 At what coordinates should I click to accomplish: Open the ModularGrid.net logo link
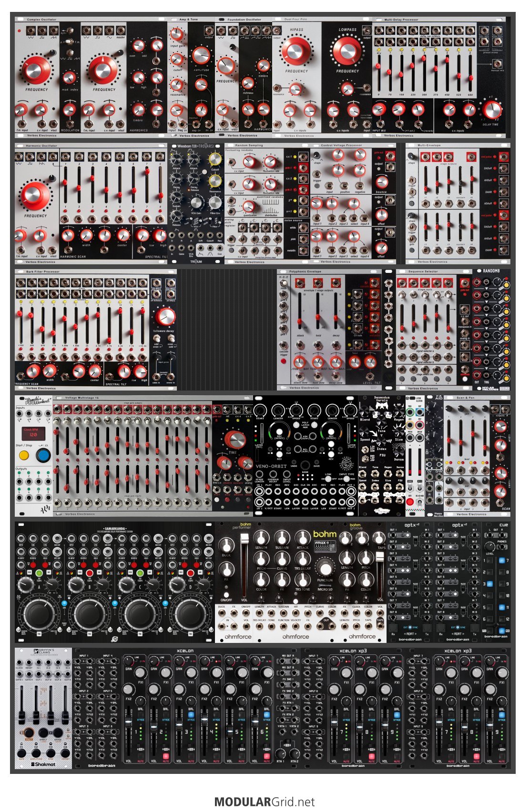click(265, 802)
